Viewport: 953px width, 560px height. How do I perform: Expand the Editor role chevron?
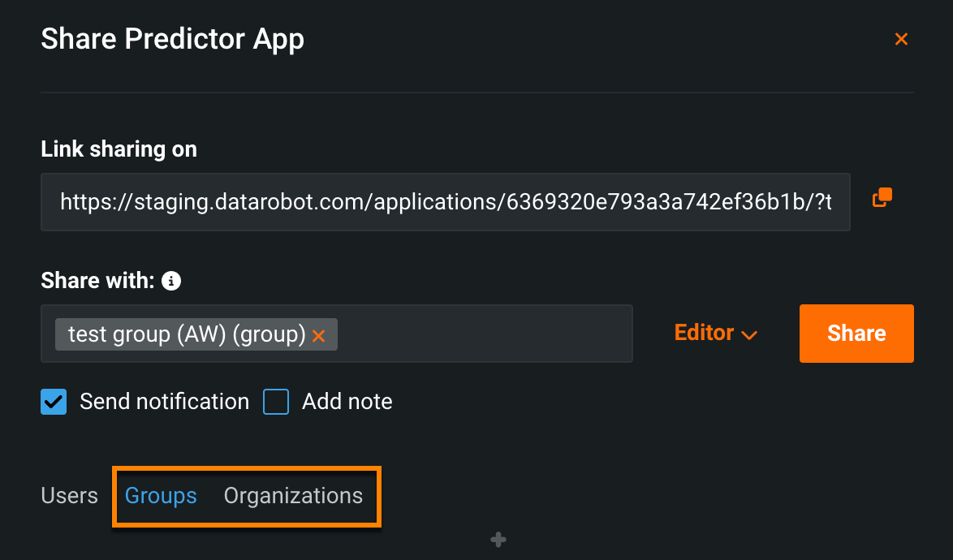(x=749, y=334)
